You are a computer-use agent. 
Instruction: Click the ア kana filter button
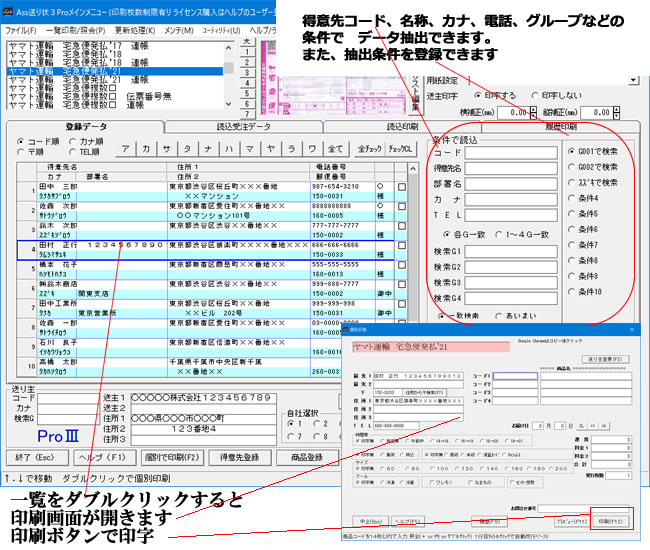125,150
